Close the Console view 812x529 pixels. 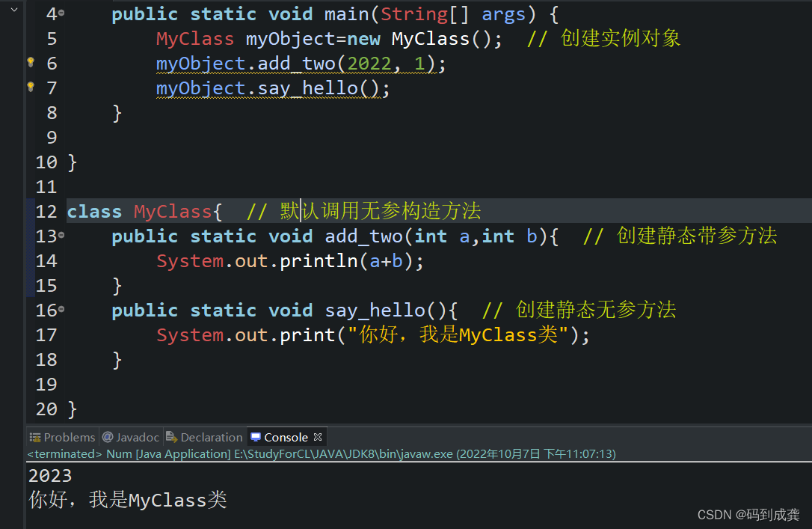[317, 436]
